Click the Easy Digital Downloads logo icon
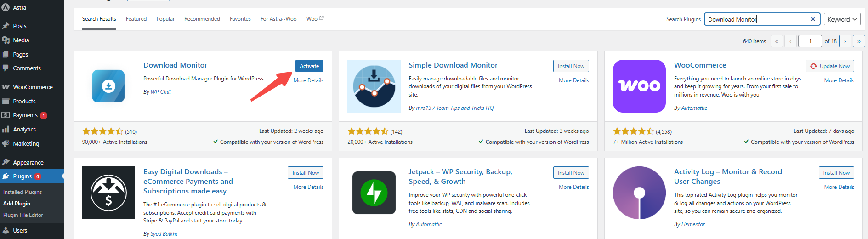The width and height of the screenshot is (868, 239). coord(108,193)
